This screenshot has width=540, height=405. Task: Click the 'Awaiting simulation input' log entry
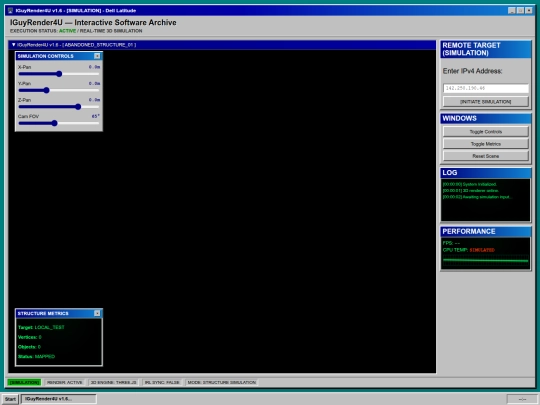pyautogui.click(x=477, y=197)
